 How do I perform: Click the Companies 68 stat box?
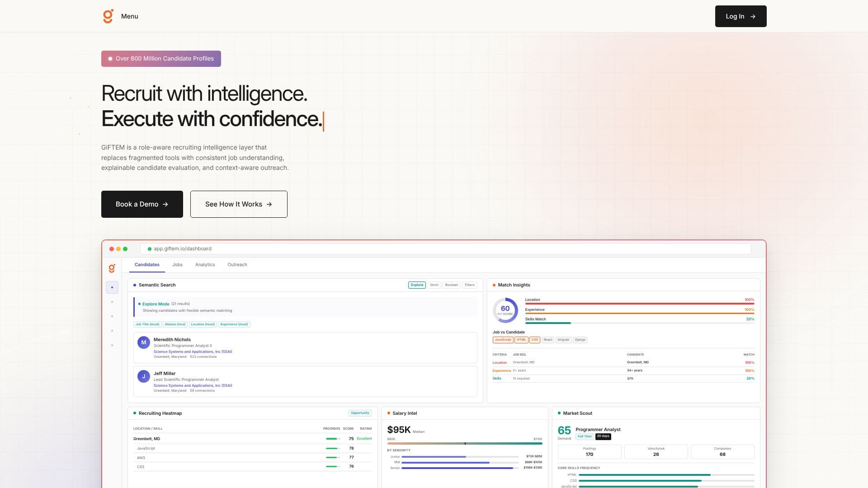tap(722, 452)
